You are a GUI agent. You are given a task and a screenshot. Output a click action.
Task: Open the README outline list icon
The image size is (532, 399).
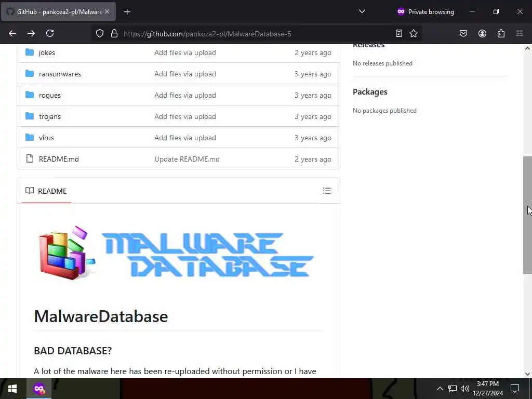326,191
